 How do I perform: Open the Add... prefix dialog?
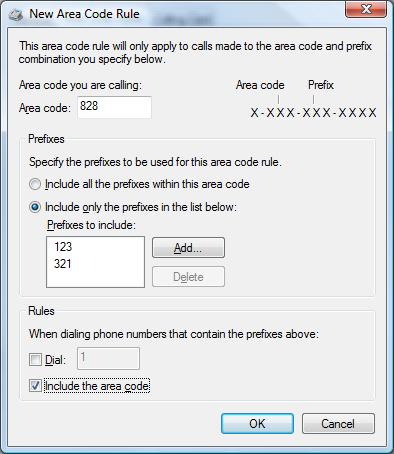188,248
